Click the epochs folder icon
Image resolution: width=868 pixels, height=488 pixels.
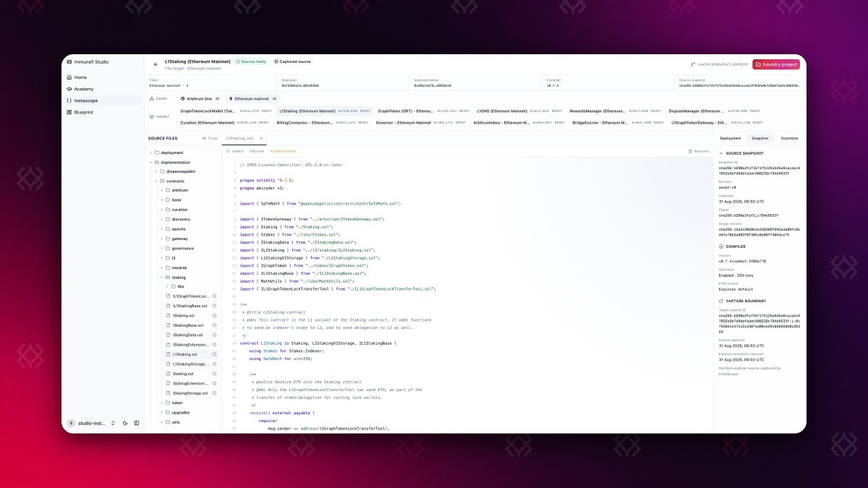coord(167,228)
